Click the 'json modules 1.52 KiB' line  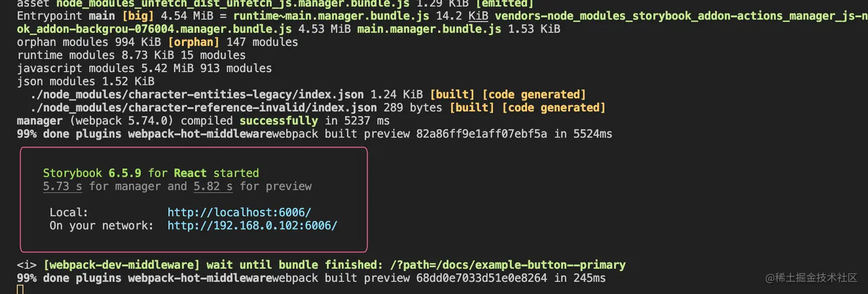tap(86, 82)
